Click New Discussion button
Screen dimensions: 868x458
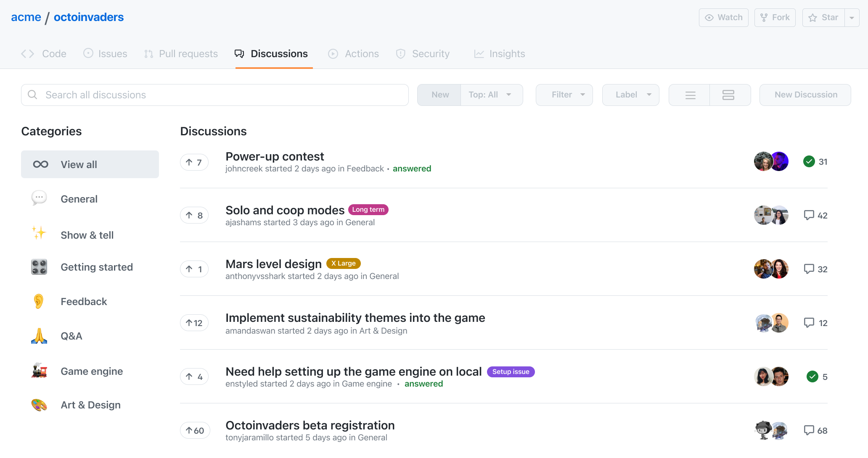click(805, 95)
